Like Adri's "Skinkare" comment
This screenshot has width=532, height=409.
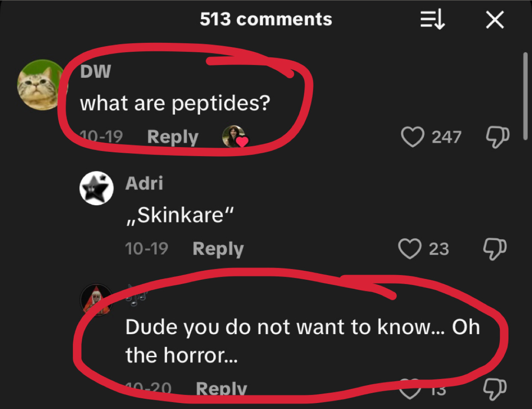click(x=410, y=249)
